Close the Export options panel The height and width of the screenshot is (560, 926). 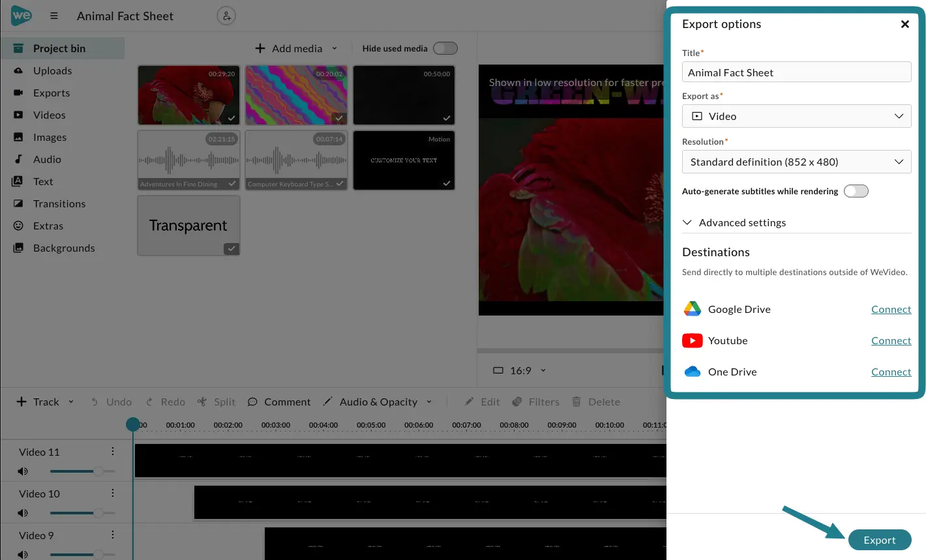(x=904, y=24)
